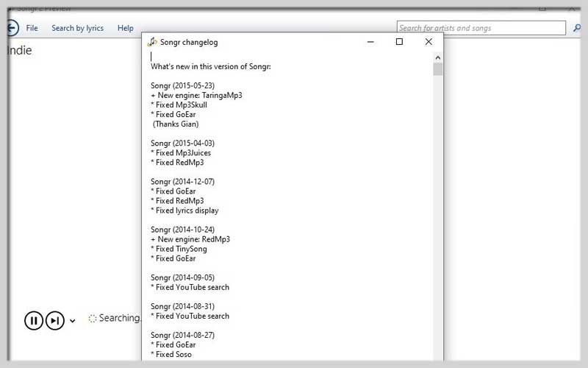Click the "Songr (2014-08-27)" line
The image size is (588, 368).
182,335
